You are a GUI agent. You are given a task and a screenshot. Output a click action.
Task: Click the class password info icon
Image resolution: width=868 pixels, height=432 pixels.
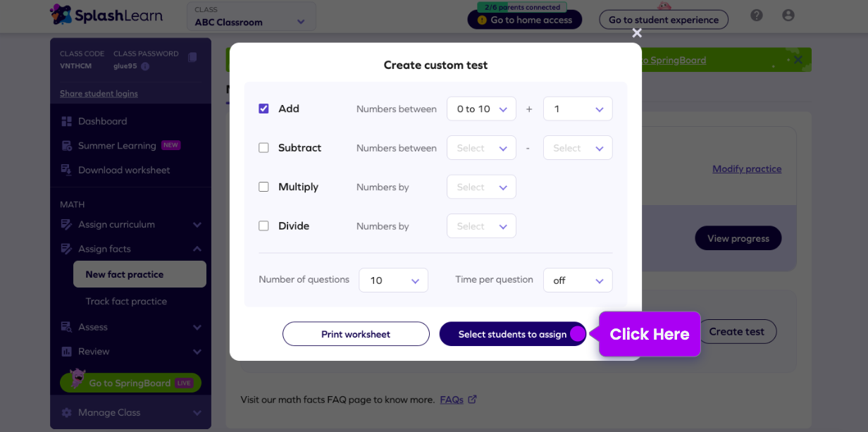[x=145, y=66]
